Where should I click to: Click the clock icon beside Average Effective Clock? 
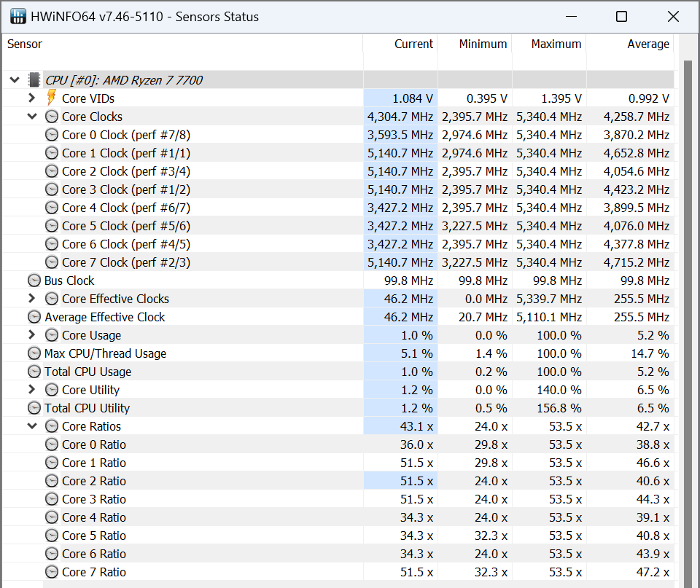click(x=34, y=317)
